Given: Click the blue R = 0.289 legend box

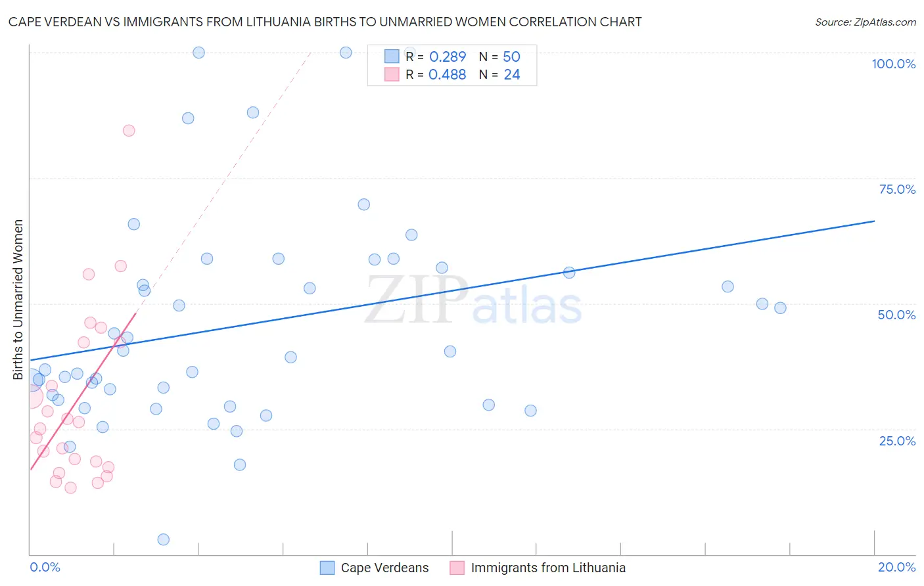Looking at the screenshot, I should click(x=392, y=57).
